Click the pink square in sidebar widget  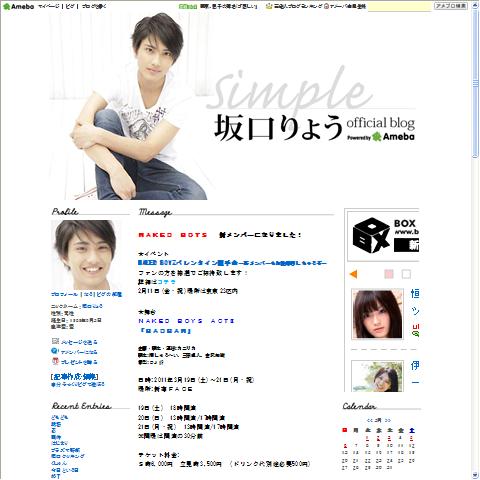(389, 274)
